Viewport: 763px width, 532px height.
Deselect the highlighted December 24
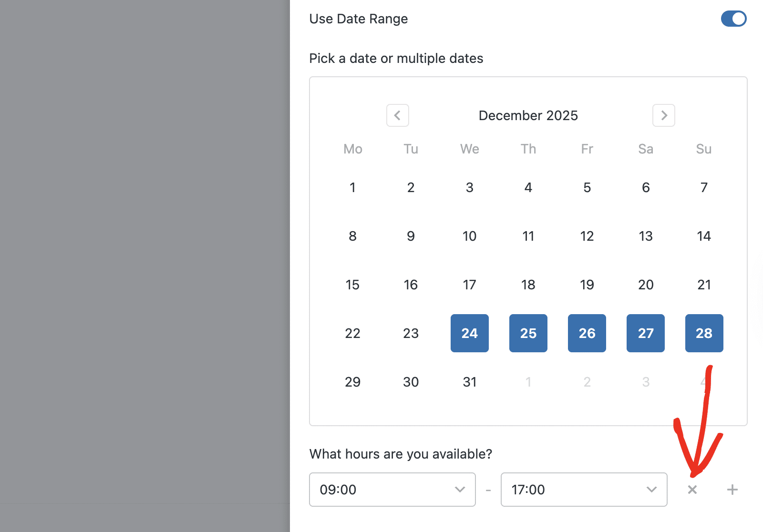coord(469,333)
